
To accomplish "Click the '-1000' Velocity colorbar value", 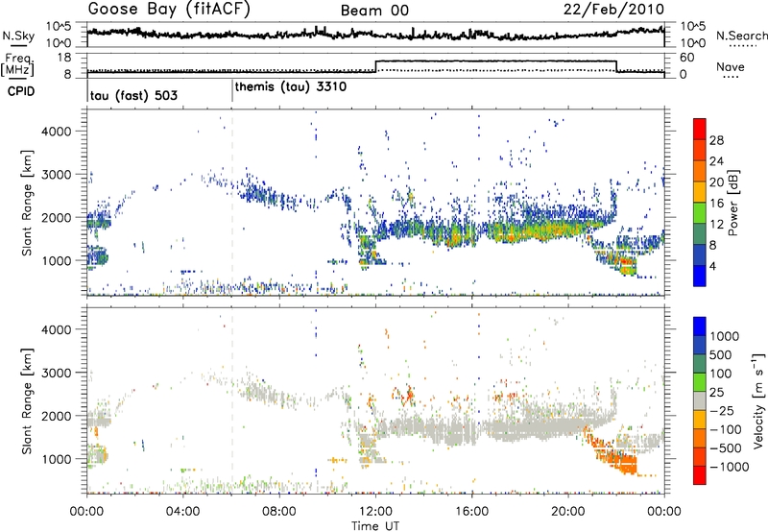I will click(x=730, y=467).
